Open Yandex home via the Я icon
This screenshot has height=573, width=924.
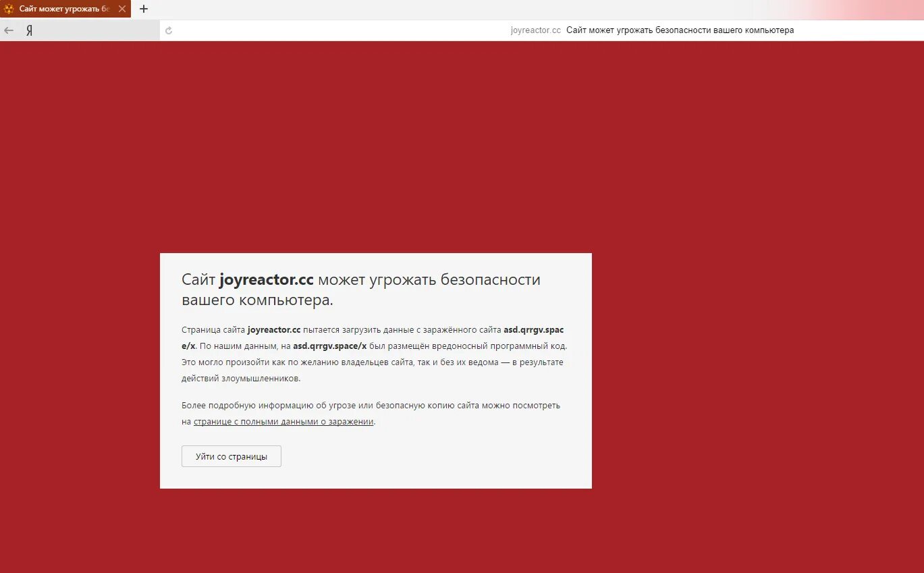(x=30, y=30)
